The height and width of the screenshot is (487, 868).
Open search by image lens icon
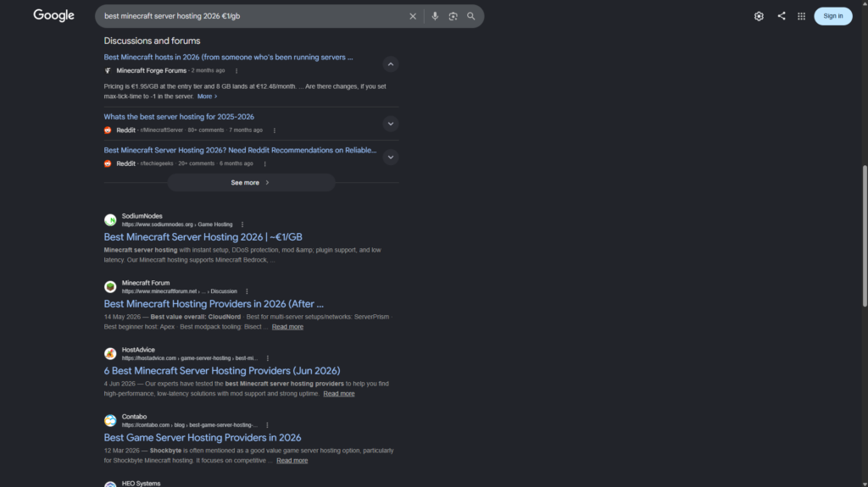pos(453,16)
